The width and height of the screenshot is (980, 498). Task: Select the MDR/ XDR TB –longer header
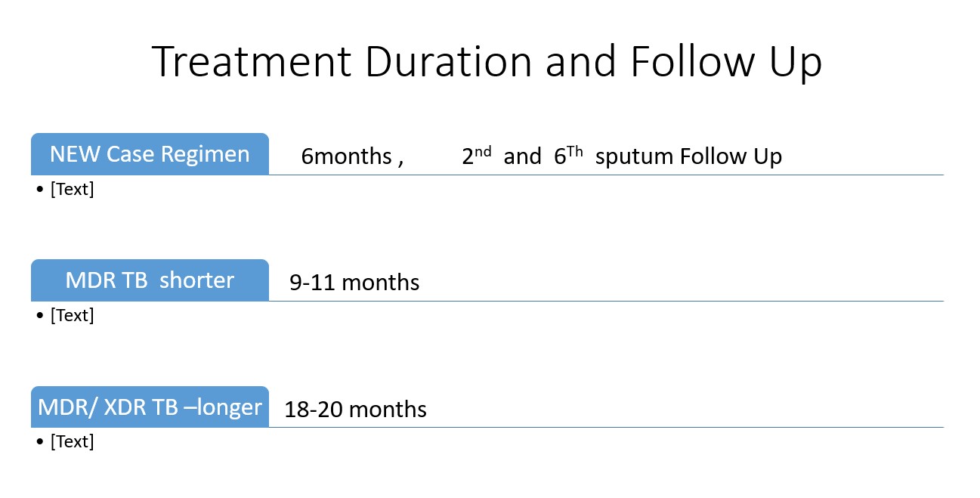pos(150,407)
